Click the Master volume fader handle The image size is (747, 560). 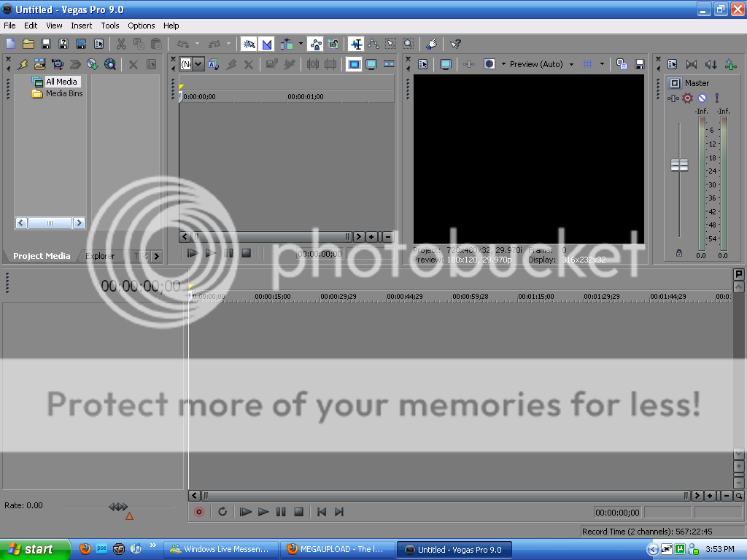pos(679,166)
